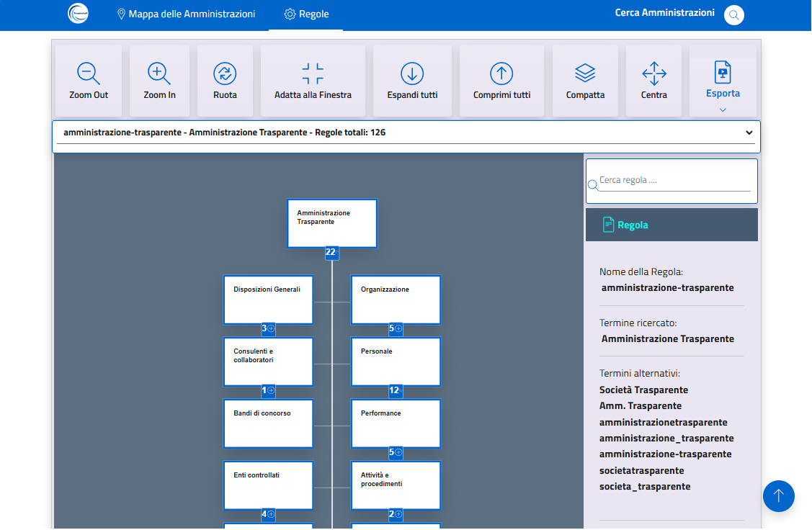Click the Zoom In magnifier icon
Image resolution: width=812 pixels, height=530 pixels.
(159, 73)
